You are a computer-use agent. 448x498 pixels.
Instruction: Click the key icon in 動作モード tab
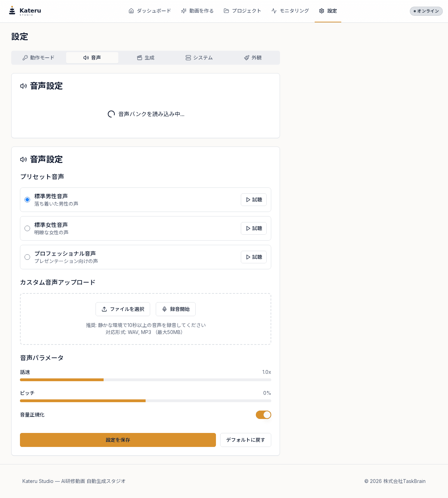coord(25,58)
